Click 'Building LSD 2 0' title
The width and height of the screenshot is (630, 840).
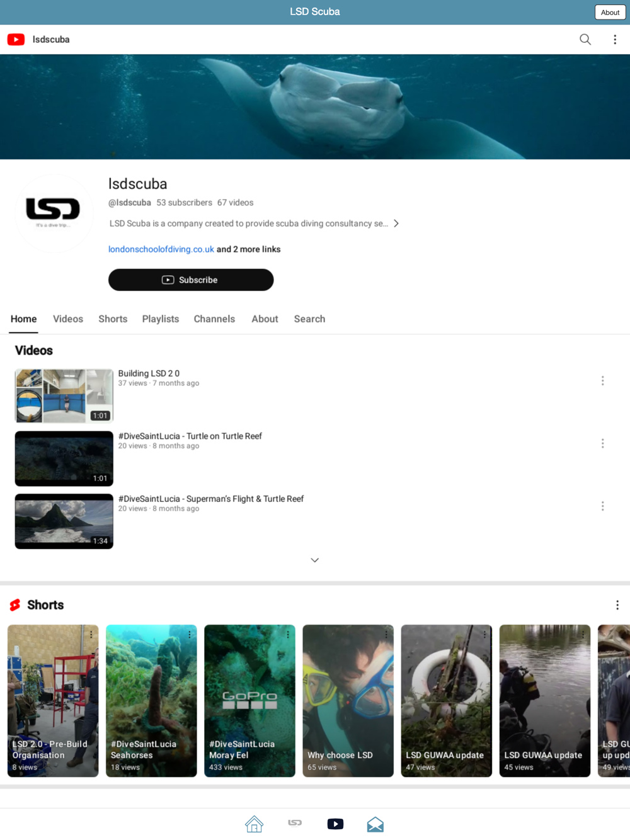click(149, 373)
